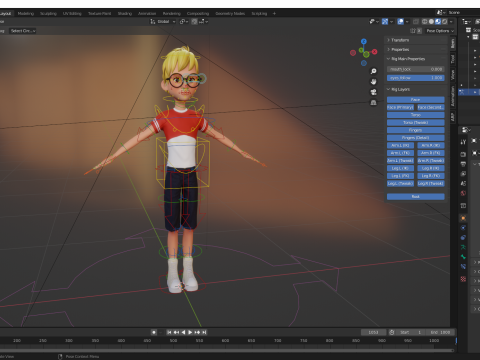
Task: Switch to UV Editing workspace tab
Action: point(72,13)
